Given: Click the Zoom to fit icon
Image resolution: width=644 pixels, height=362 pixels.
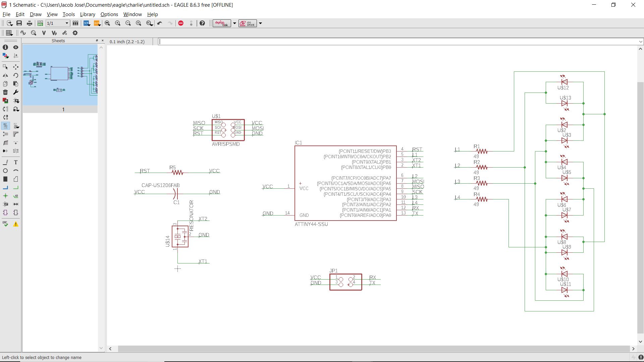Looking at the screenshot, I should [107, 23].
